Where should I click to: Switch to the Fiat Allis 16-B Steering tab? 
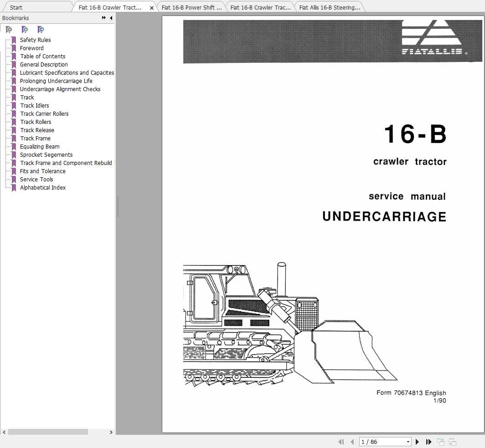330,7
